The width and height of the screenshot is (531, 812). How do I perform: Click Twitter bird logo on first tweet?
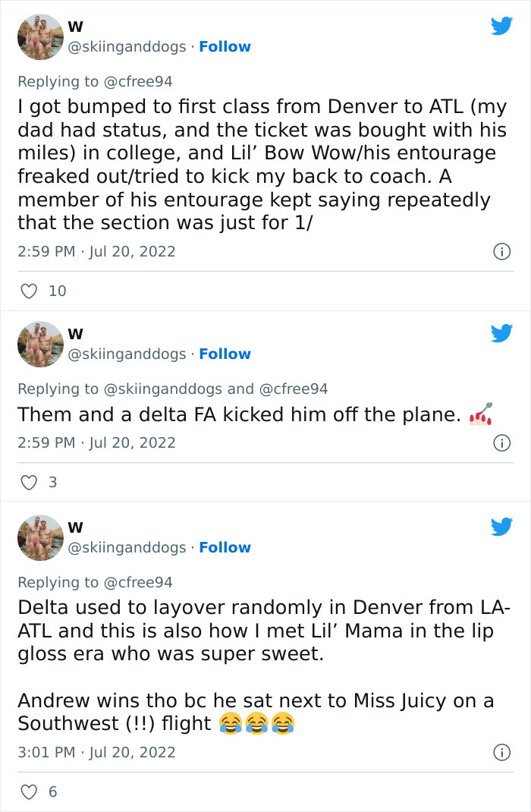pos(501,26)
